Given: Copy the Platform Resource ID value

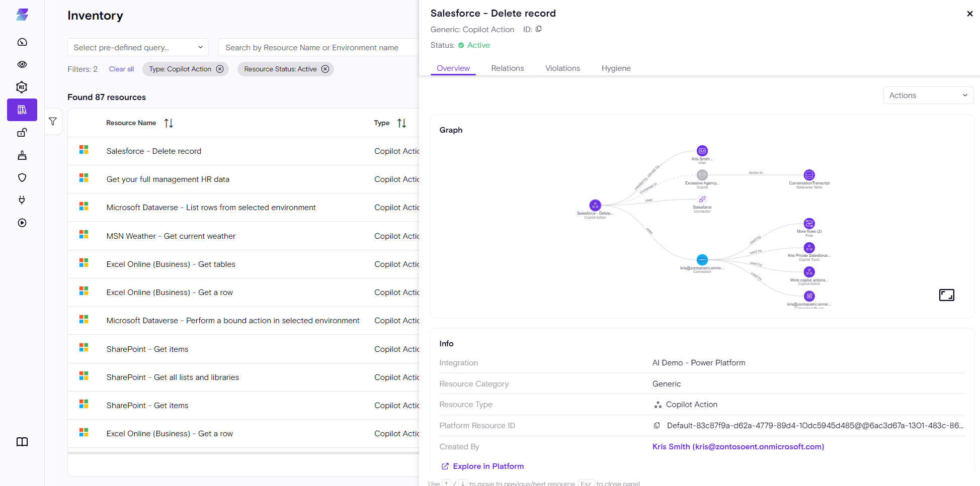Looking at the screenshot, I should coord(657,426).
